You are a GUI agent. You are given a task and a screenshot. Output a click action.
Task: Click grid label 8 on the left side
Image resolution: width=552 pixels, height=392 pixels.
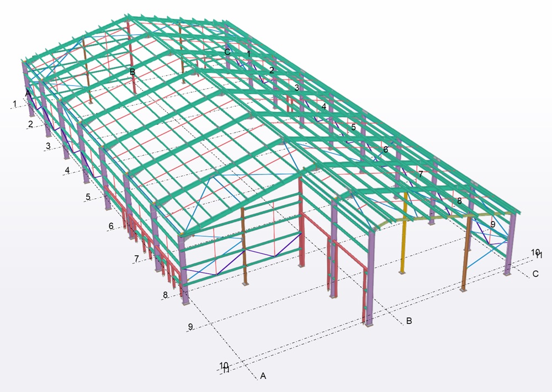164,295
